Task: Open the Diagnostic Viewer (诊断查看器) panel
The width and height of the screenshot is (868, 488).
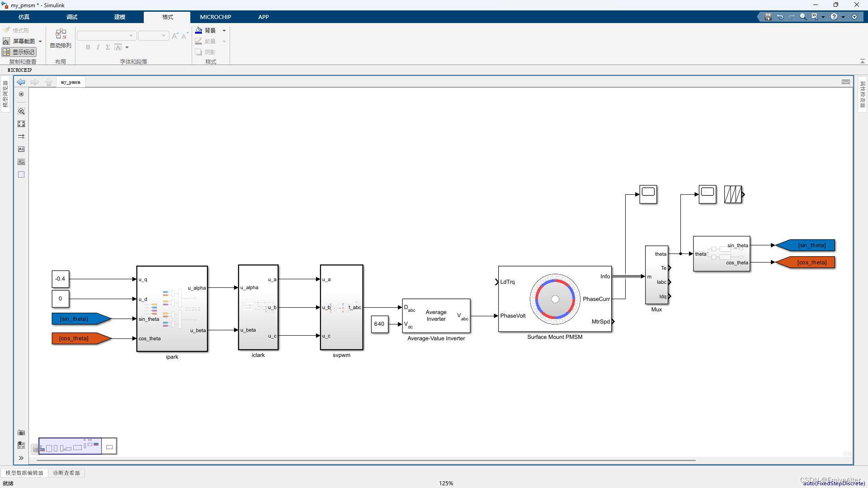Action: (66, 473)
